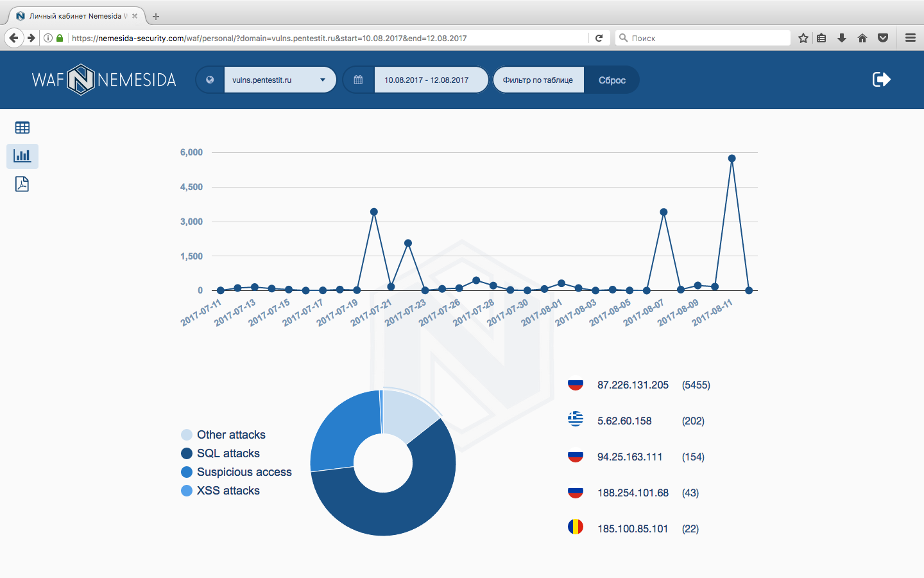The image size is (924, 578).
Task: Click the calendar icon beside date range
Action: pos(358,80)
